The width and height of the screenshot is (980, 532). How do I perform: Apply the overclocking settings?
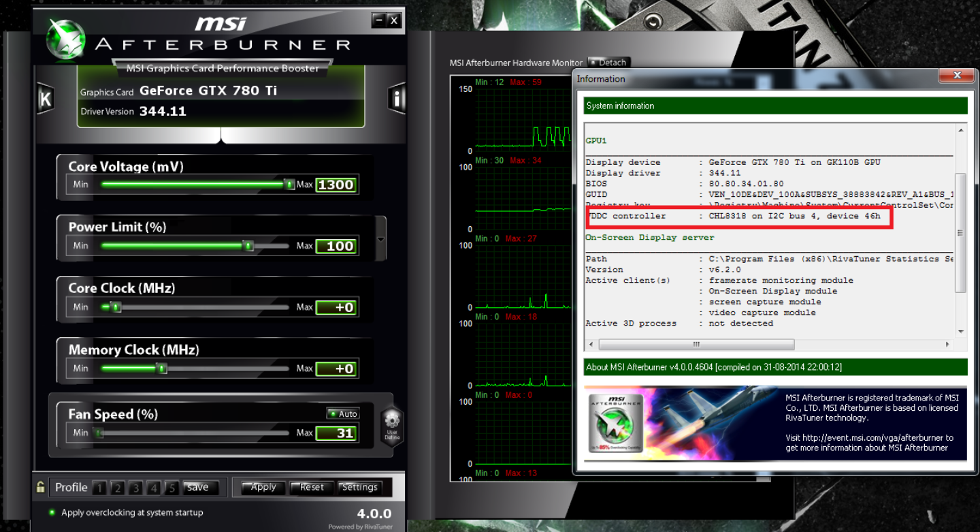point(263,487)
